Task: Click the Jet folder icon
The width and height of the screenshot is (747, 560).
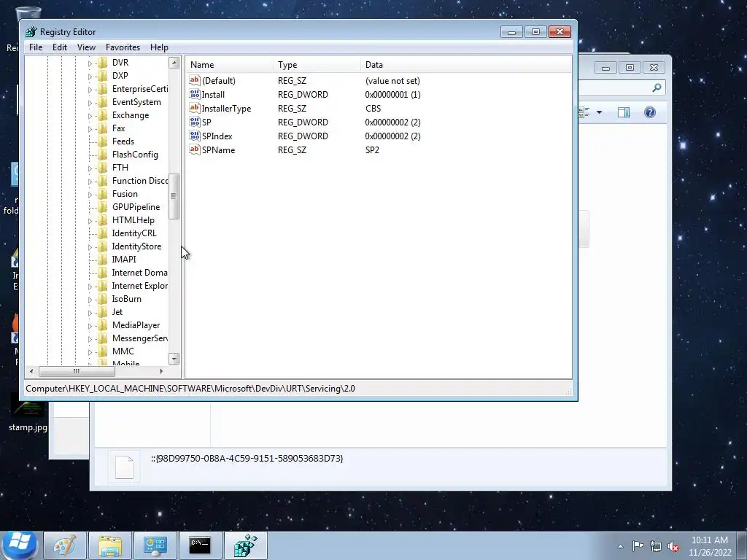Action: [102, 312]
